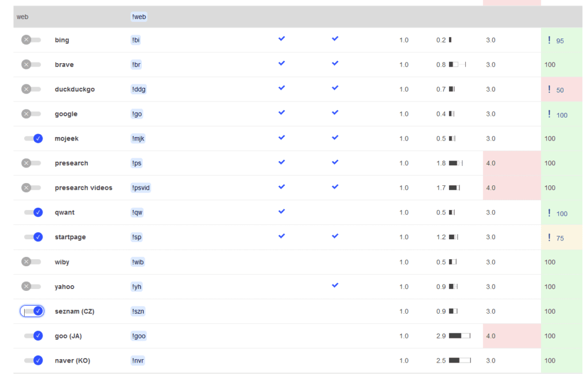The width and height of the screenshot is (588, 374).
Task: Click the 1.0 weight value in mojeek's row
Action: point(404,139)
